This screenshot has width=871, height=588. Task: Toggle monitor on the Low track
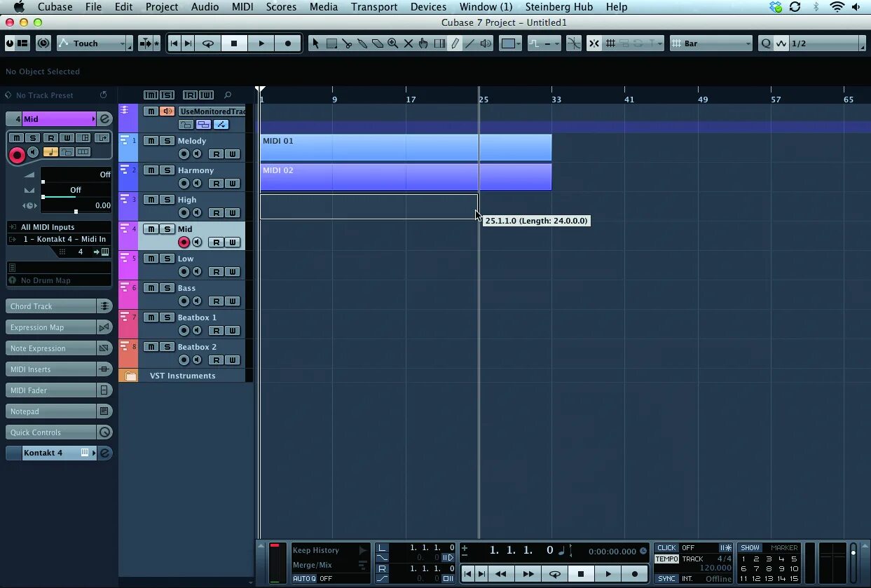[x=197, y=272]
